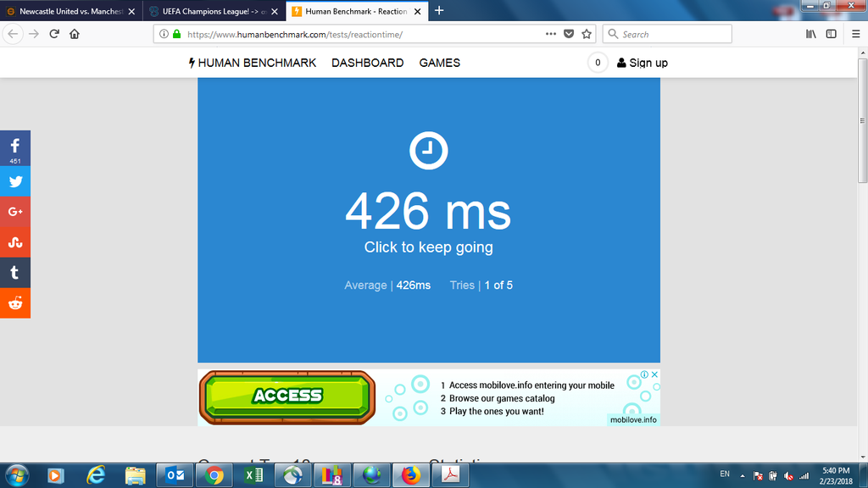The width and height of the screenshot is (868, 488).
Task: Click the Tries 1 of 5 text
Action: pos(481,286)
